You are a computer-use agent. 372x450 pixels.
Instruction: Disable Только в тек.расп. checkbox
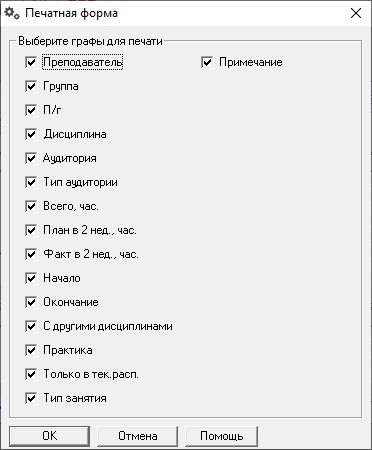pyautogui.click(x=31, y=374)
